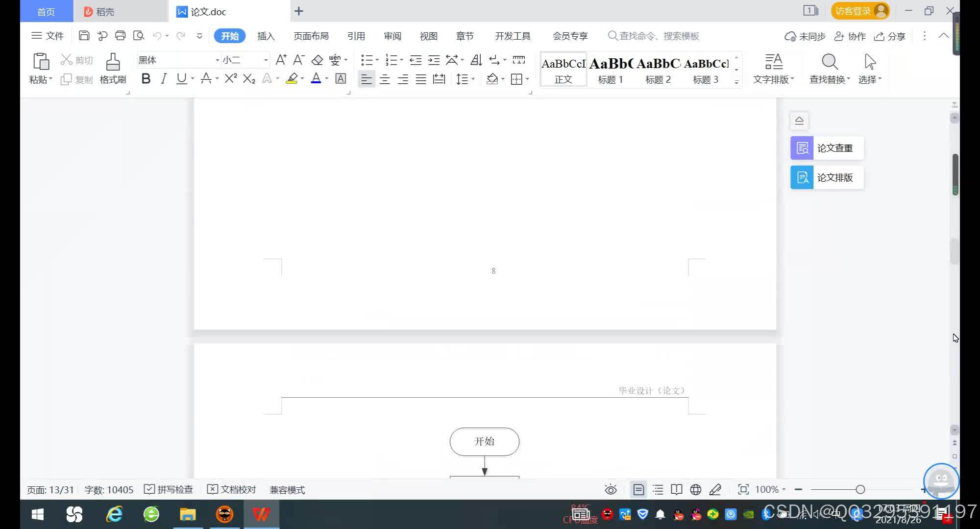Click the eye protection mode icon
The image size is (980, 529).
(x=611, y=489)
